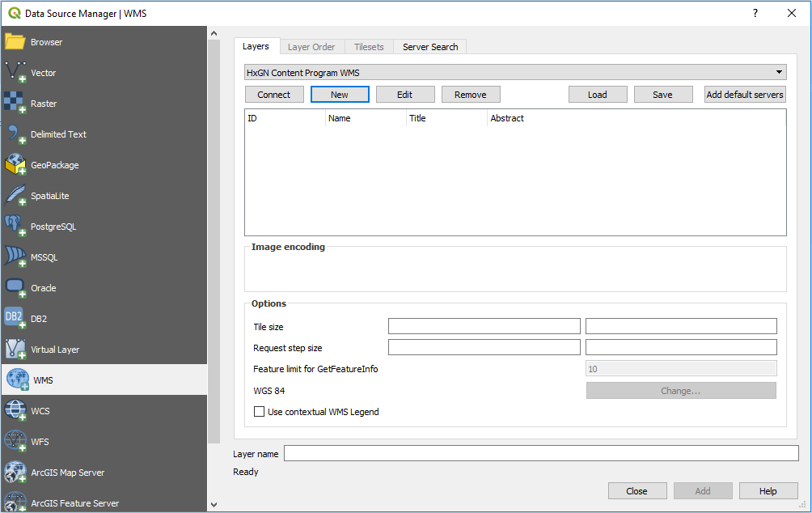Open the PostgreSQL elephant icon
This screenshot has height=513, width=812.
pyautogui.click(x=15, y=227)
